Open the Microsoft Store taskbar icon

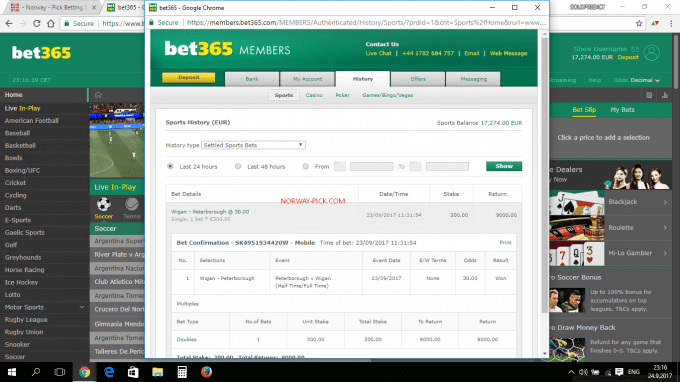point(133,372)
